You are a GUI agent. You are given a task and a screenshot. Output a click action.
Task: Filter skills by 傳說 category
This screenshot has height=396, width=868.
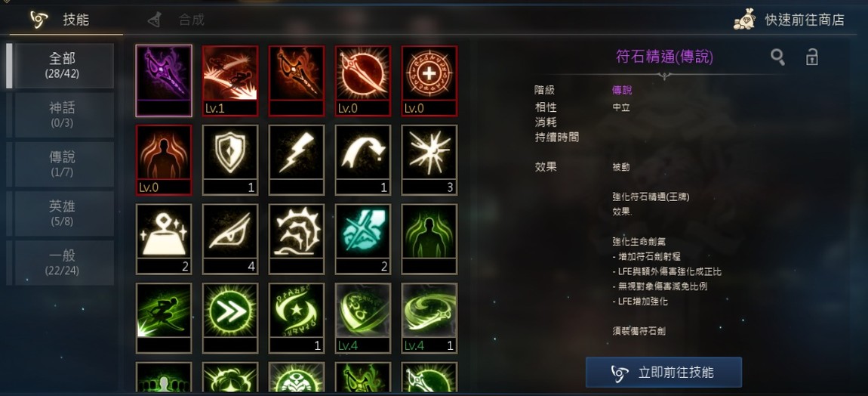[62, 164]
